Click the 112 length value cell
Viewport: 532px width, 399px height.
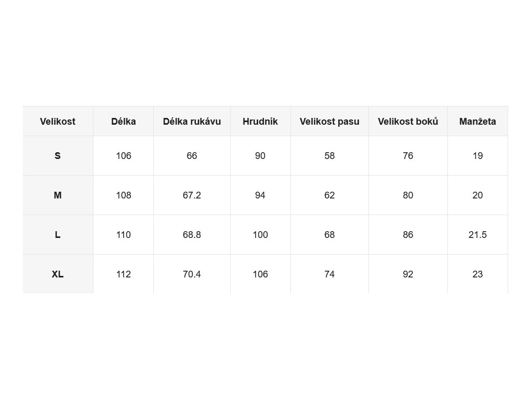pyautogui.click(x=124, y=274)
